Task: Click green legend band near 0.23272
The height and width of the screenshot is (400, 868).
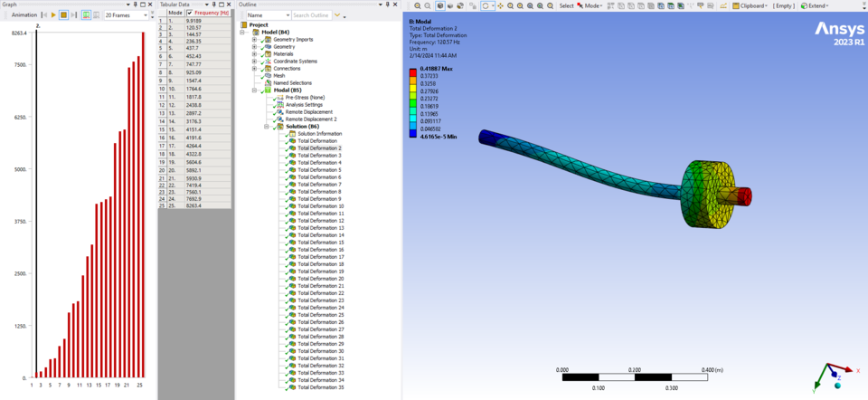Action: pos(413,102)
